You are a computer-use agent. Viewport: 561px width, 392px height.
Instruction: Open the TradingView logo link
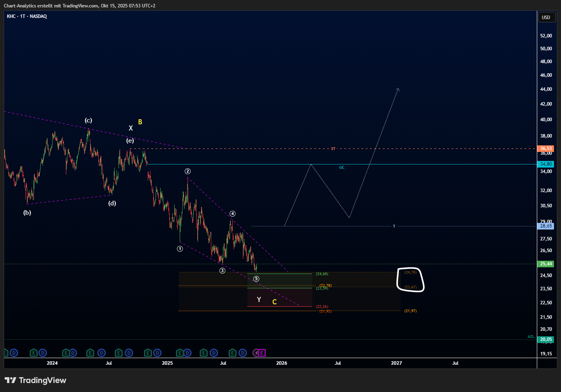(x=35, y=380)
